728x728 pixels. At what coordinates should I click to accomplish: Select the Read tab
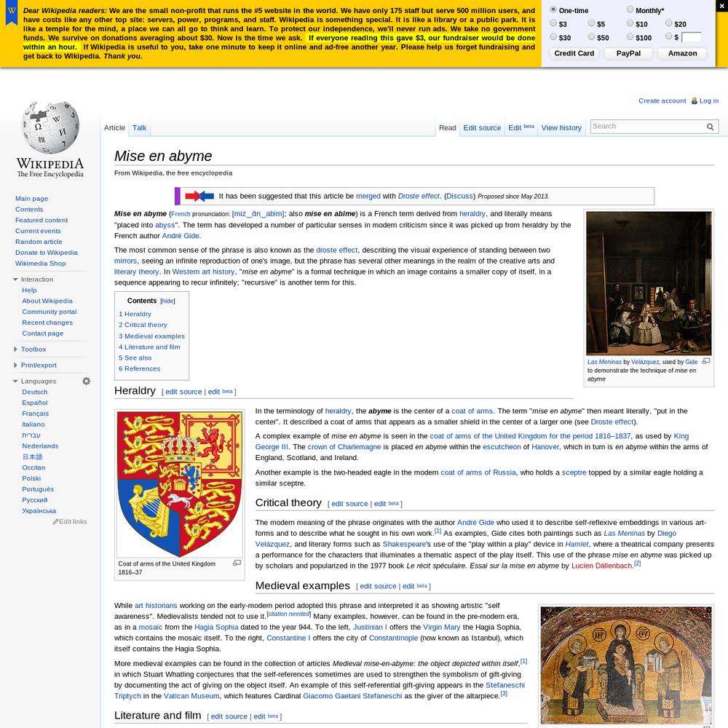click(x=448, y=127)
